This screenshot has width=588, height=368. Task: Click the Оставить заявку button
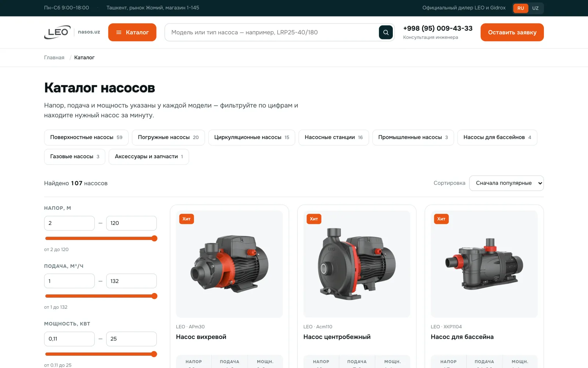click(512, 32)
